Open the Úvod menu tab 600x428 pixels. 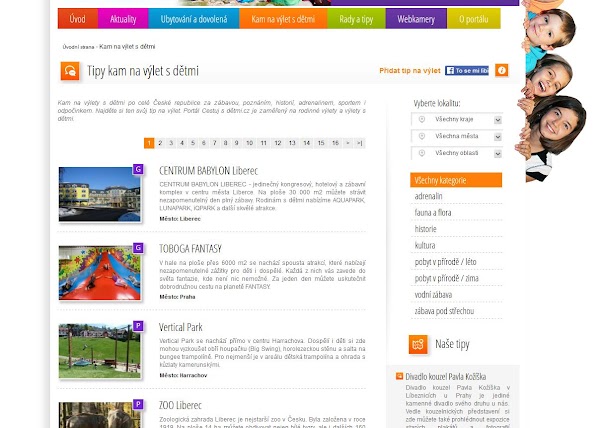click(x=78, y=19)
